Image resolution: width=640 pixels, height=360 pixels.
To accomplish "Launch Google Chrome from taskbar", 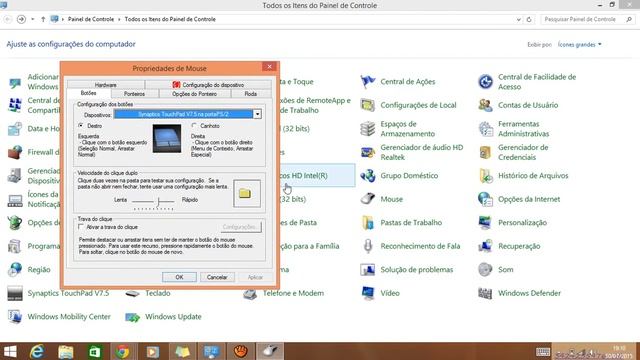I will [x=122, y=351].
